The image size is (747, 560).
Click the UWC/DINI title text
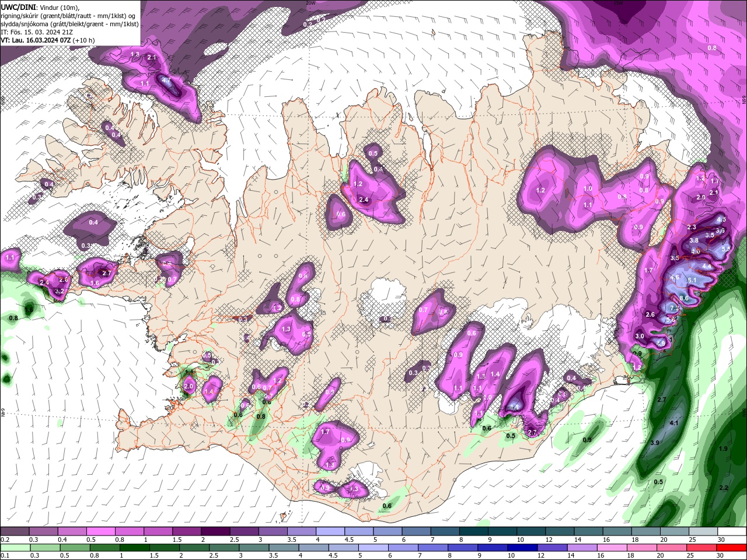[18, 7]
